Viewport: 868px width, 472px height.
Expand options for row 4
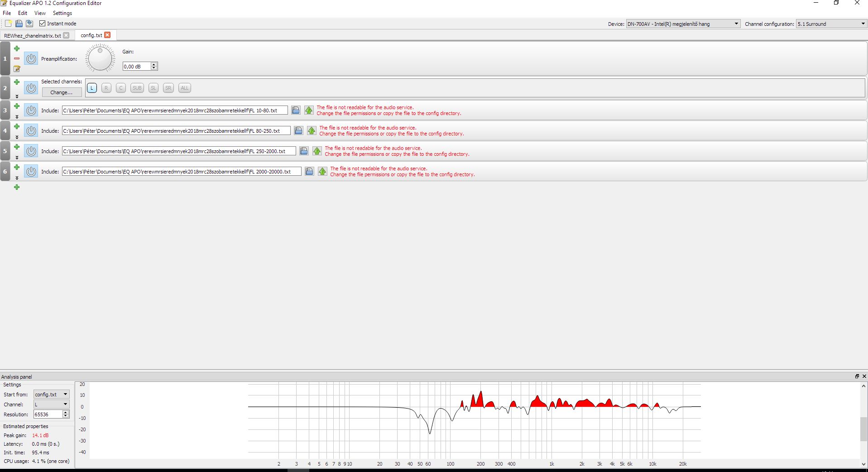(17, 137)
